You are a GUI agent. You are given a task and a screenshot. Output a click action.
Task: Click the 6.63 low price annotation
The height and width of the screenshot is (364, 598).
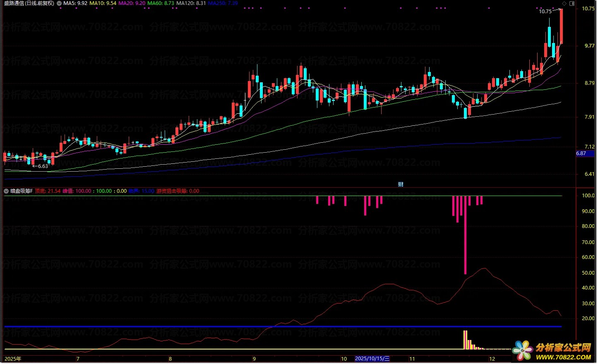tap(43, 166)
